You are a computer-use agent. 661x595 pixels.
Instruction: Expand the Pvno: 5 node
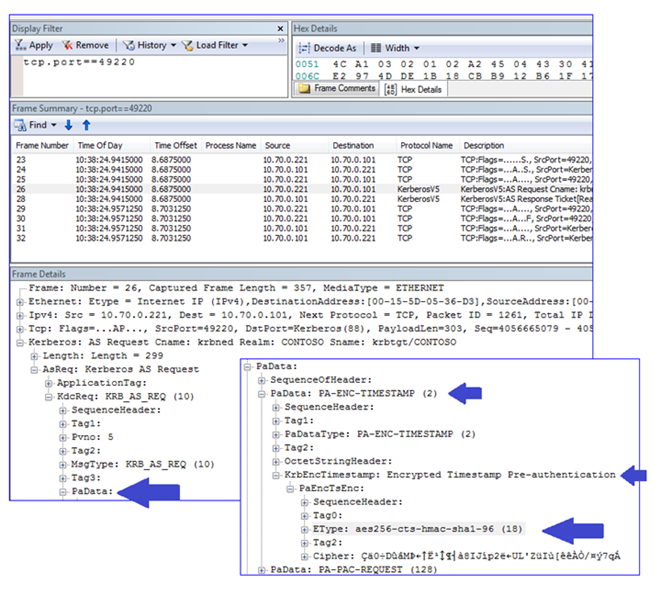(63, 438)
